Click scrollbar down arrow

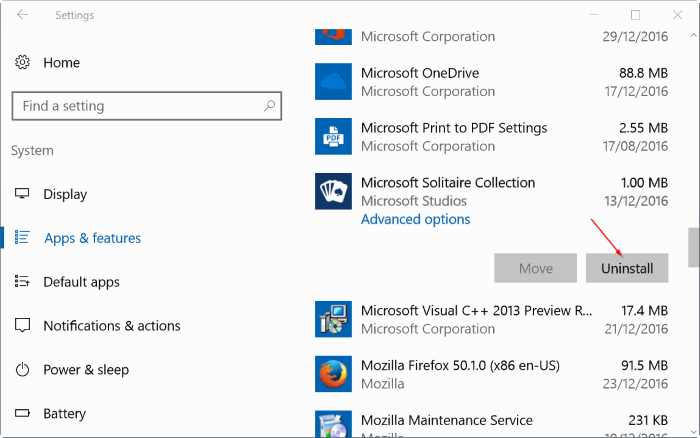pos(693,432)
